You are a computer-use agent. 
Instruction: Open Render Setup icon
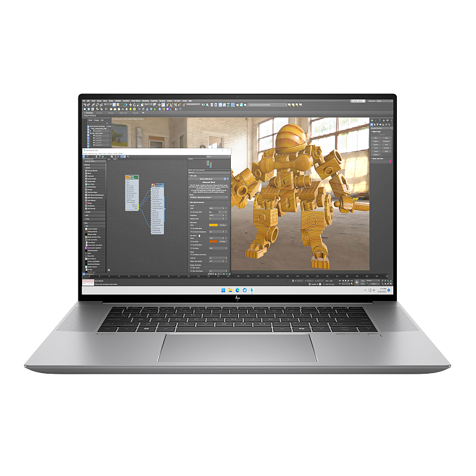tap(237, 105)
